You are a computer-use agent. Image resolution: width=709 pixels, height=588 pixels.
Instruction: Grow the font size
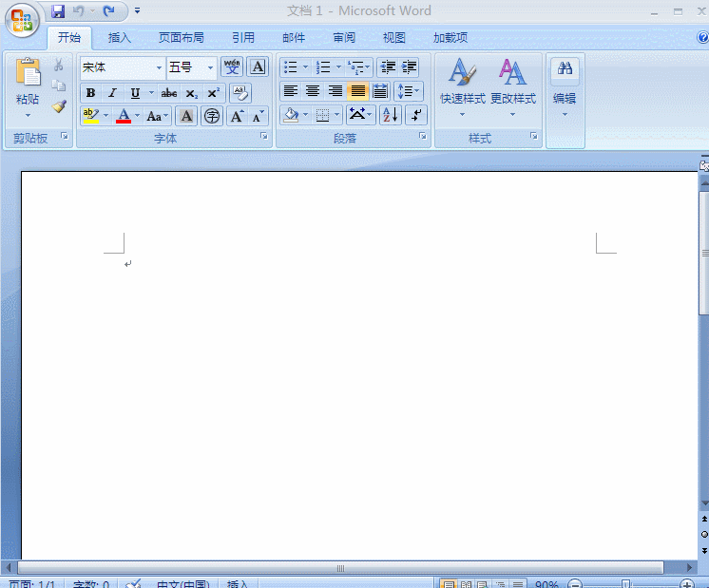tap(237, 116)
